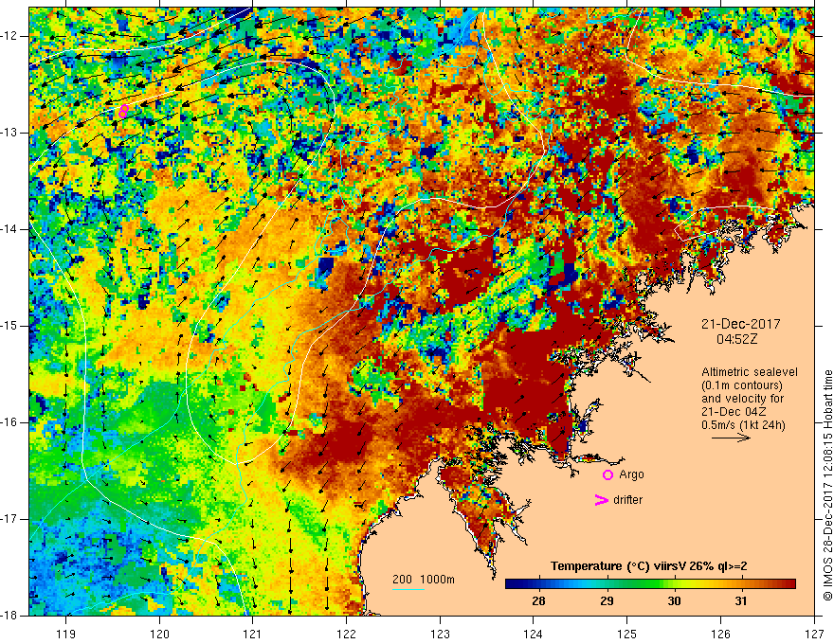
Task: Click the colorbar tick label 30
Action: [674, 601]
